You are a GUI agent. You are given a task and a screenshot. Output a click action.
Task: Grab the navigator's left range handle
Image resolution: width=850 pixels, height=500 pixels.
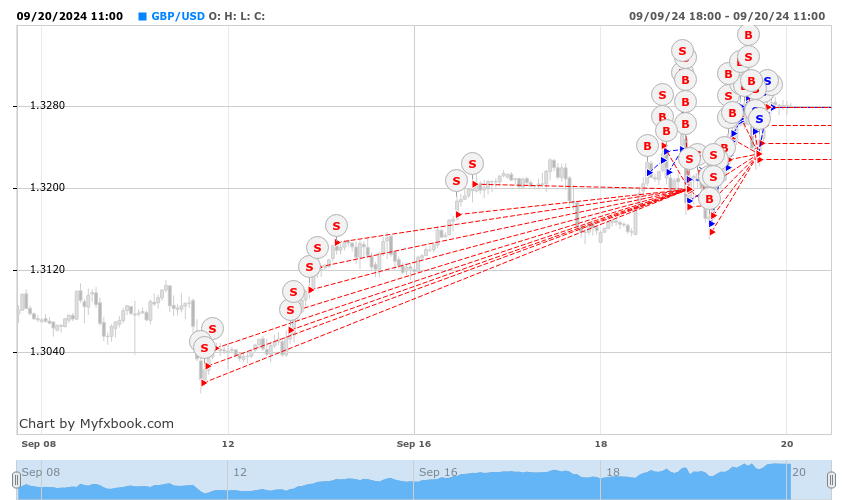(16, 480)
